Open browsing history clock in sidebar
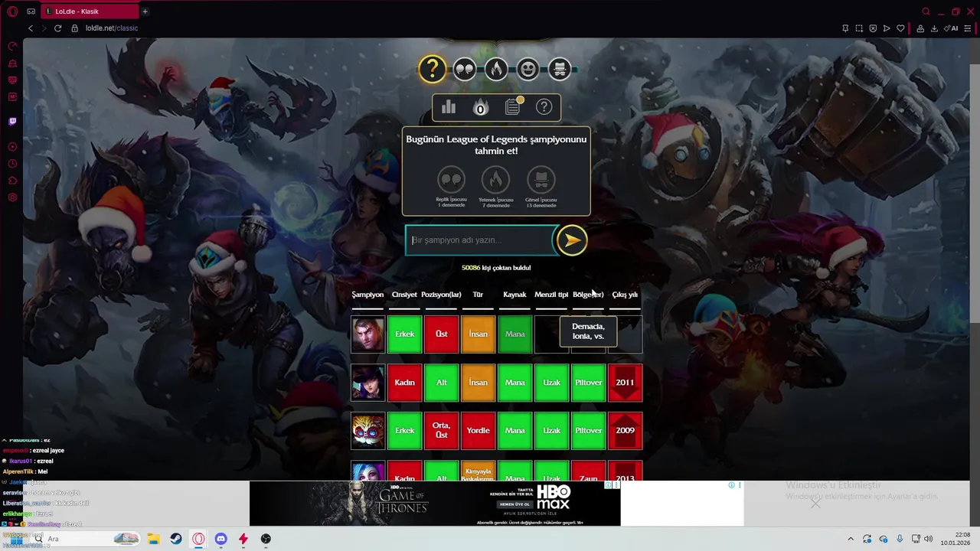The height and width of the screenshot is (551, 980). (x=12, y=164)
